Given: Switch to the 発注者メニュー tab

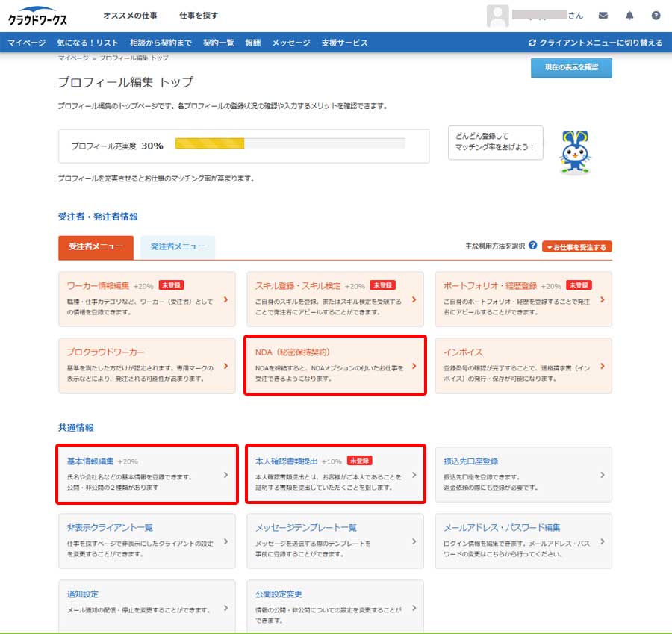Looking at the screenshot, I should pyautogui.click(x=178, y=247).
